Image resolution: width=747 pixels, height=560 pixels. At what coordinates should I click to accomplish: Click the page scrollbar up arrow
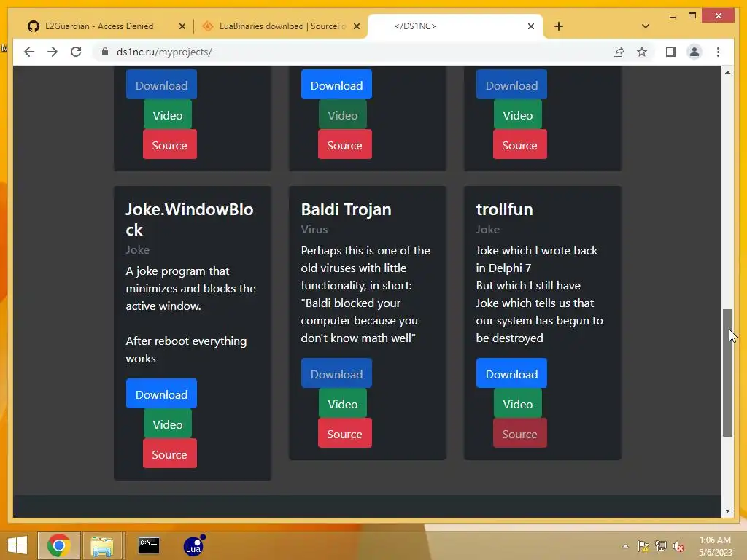coord(727,72)
